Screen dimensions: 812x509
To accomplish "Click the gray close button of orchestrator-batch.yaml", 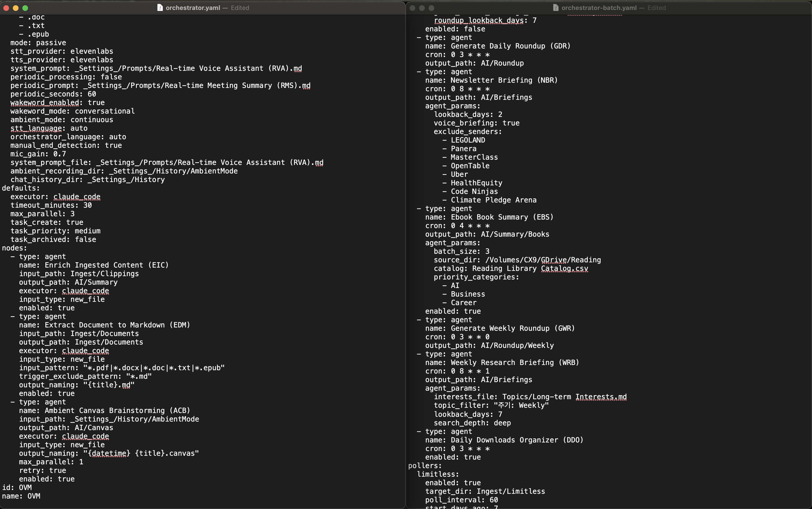I will click(412, 8).
